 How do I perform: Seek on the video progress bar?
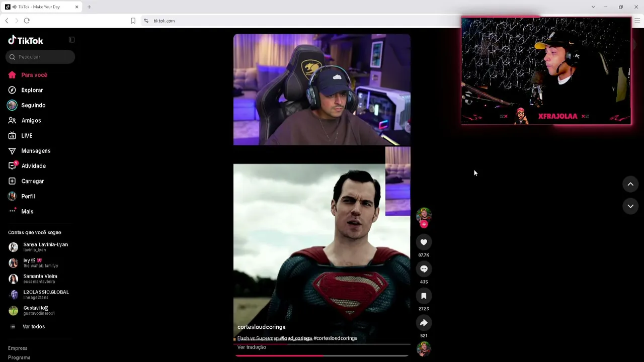322,355
